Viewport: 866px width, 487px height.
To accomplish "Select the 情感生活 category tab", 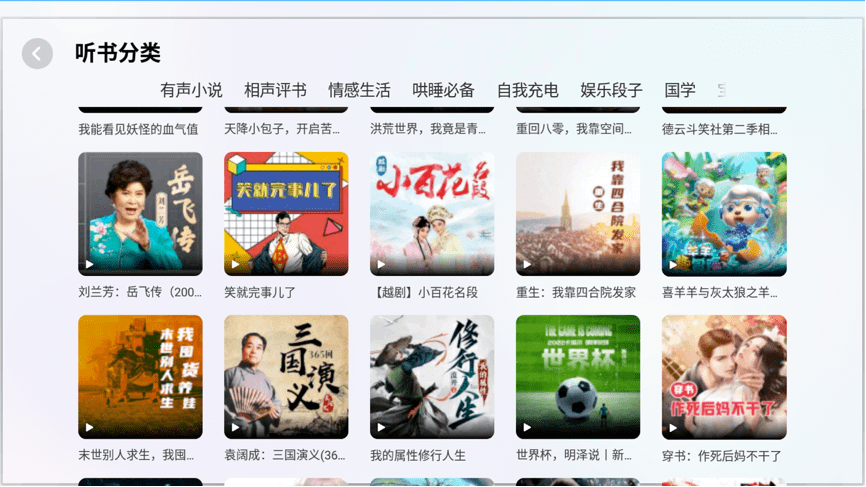I will (x=359, y=90).
